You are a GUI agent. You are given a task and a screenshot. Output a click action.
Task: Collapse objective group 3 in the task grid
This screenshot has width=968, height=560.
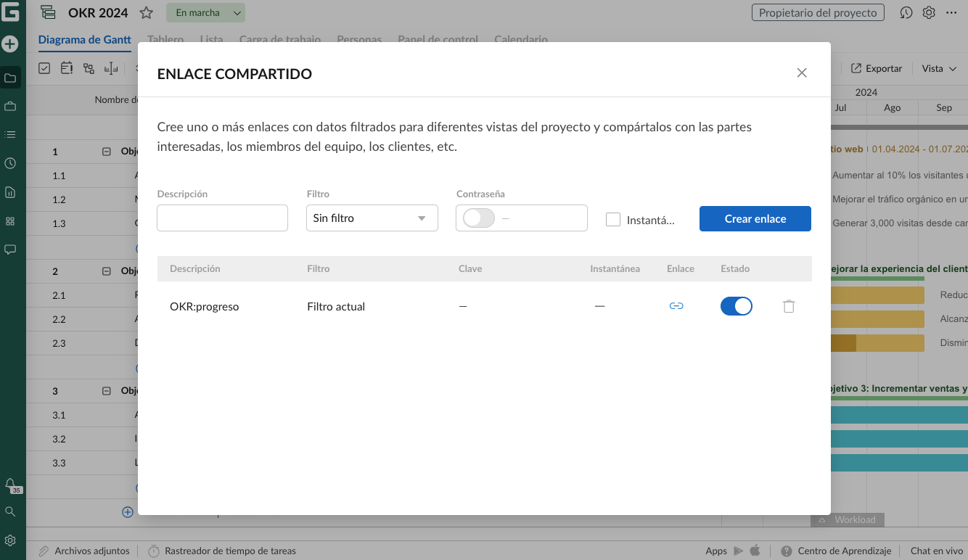click(107, 391)
